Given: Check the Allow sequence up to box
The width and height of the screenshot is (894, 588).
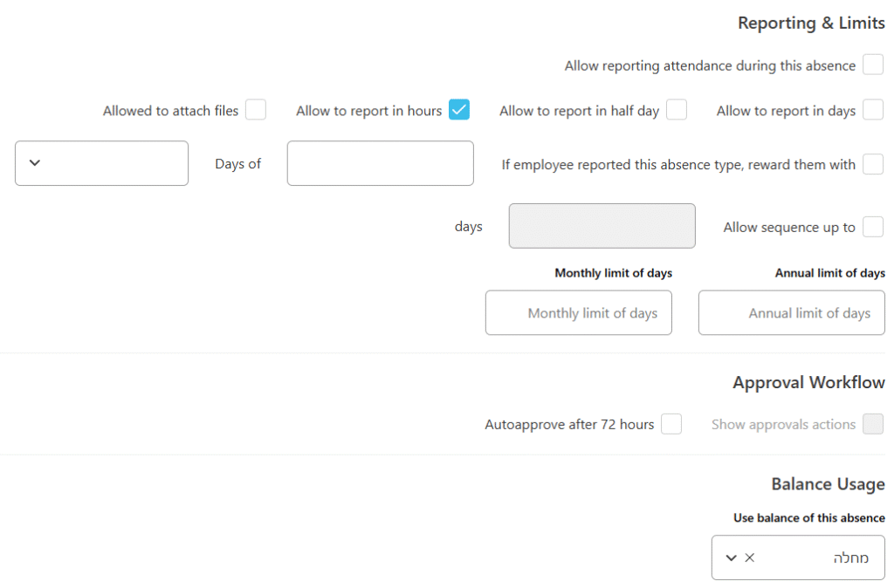Looking at the screenshot, I should 872,227.
